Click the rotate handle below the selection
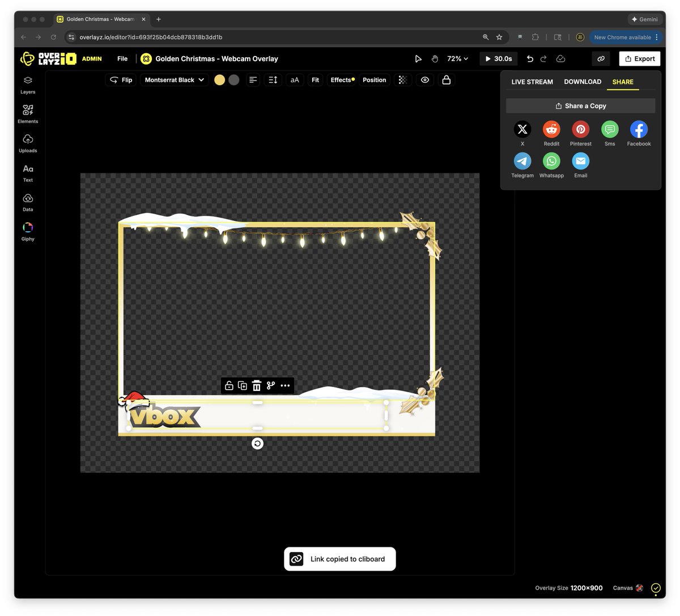Screen dimensions: 680x616 (257, 444)
